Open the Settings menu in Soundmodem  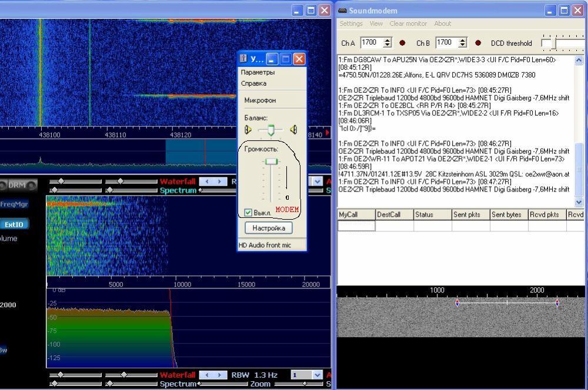[x=351, y=23]
